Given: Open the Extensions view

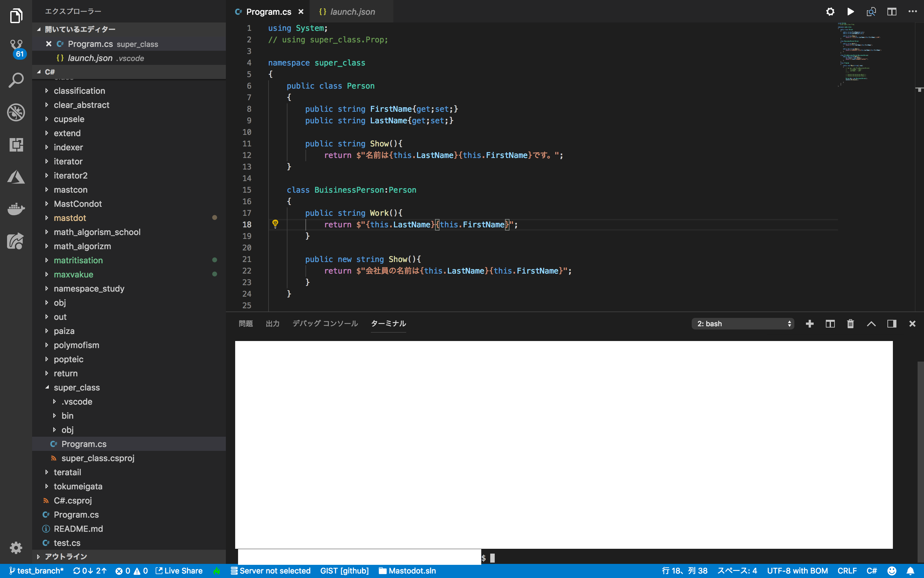Looking at the screenshot, I should (16, 145).
